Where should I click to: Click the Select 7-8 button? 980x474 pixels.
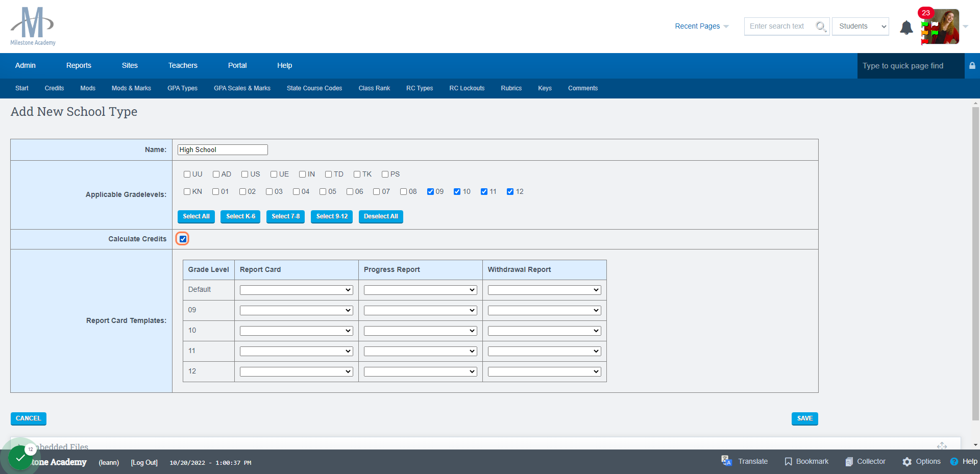285,216
